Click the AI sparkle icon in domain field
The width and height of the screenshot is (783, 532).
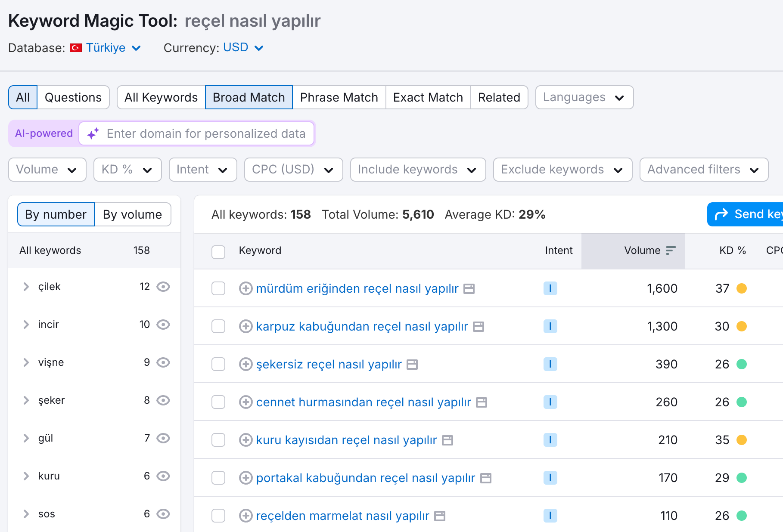(x=93, y=133)
